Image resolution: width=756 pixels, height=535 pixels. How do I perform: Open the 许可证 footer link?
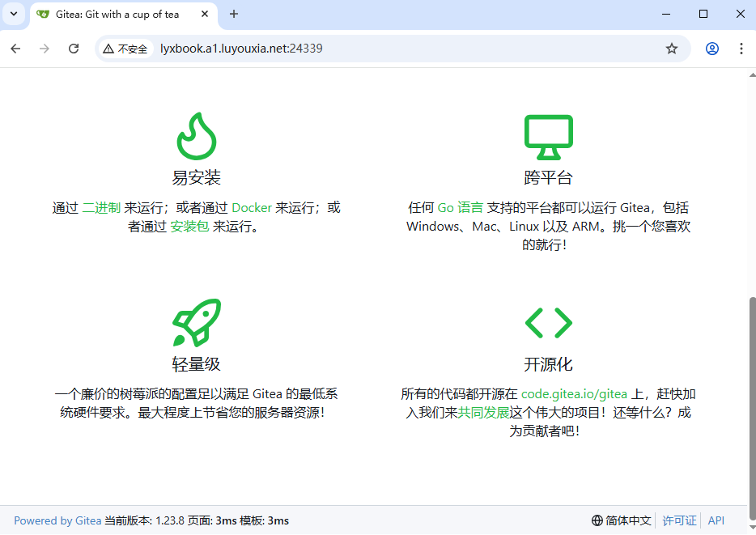[x=679, y=520]
